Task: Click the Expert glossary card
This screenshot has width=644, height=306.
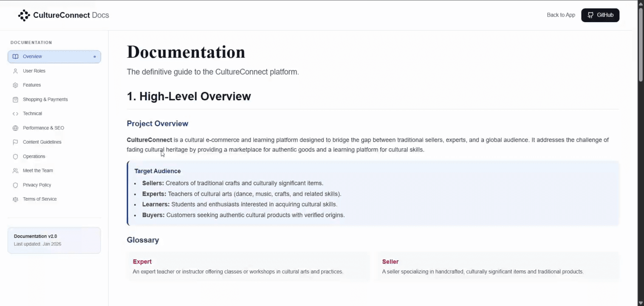Action: 248,266
